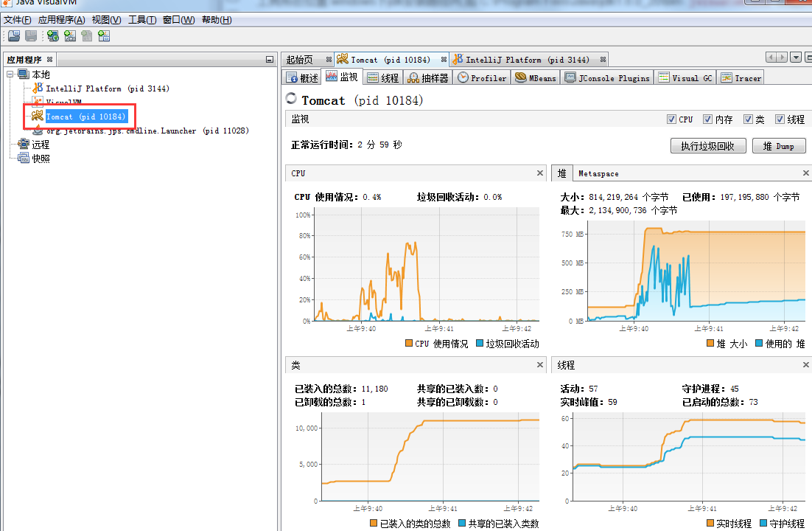
Task: Select the 堆 heap memory tab
Action: (562, 173)
